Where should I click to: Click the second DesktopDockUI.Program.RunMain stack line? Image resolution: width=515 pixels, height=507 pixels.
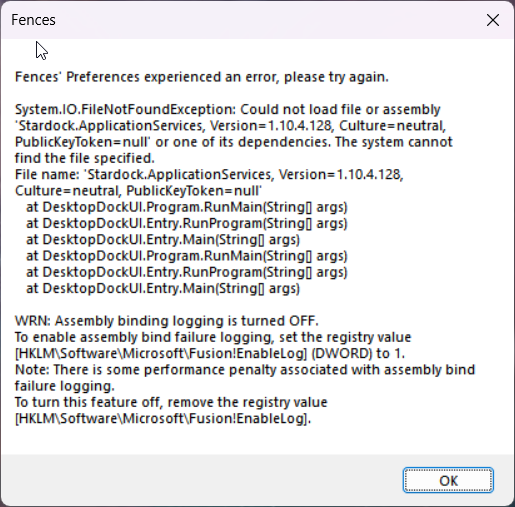(187, 256)
